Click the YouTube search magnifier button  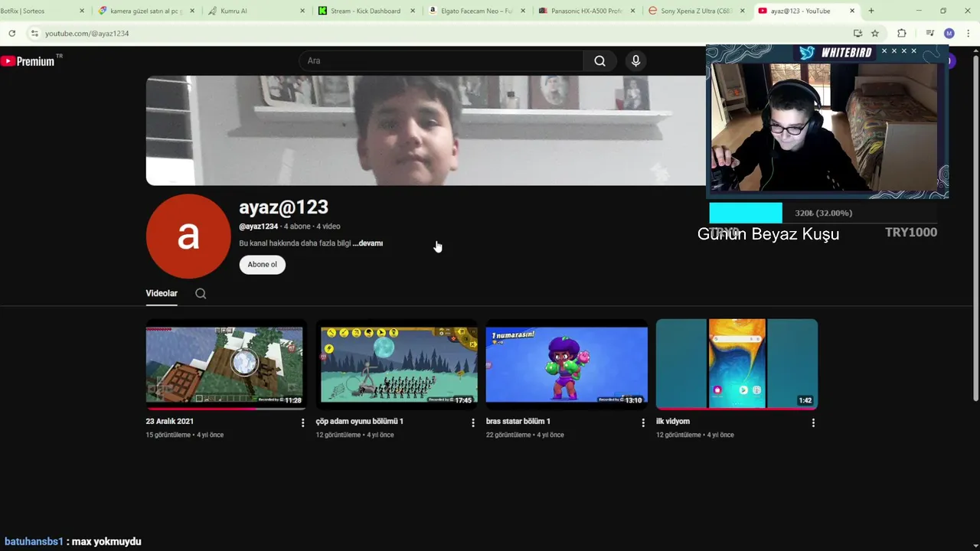click(x=599, y=61)
